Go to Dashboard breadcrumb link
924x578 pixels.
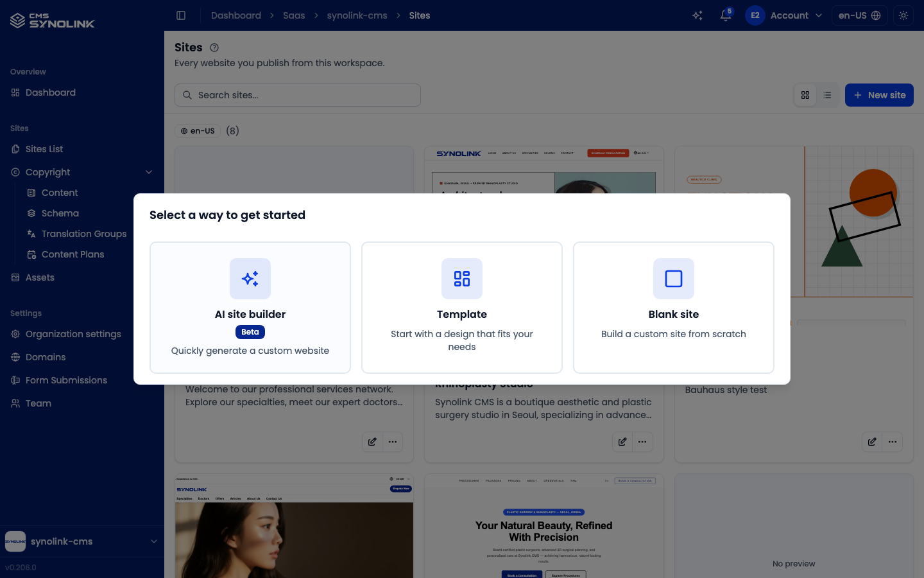[236, 15]
